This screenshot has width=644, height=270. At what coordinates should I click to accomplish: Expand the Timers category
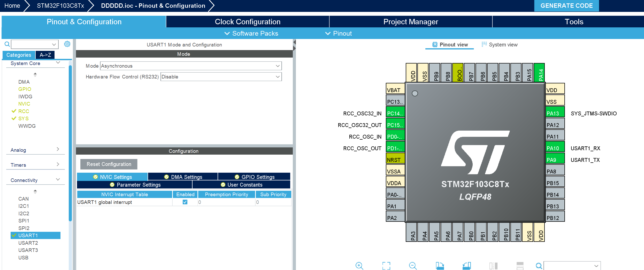point(58,164)
